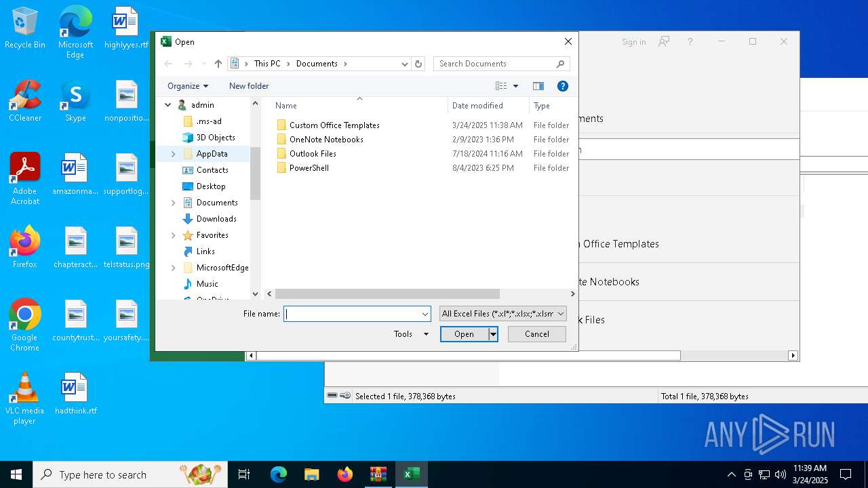
Task: Open the Microsoft Edge desktop shortcut
Action: pyautogui.click(x=75, y=33)
